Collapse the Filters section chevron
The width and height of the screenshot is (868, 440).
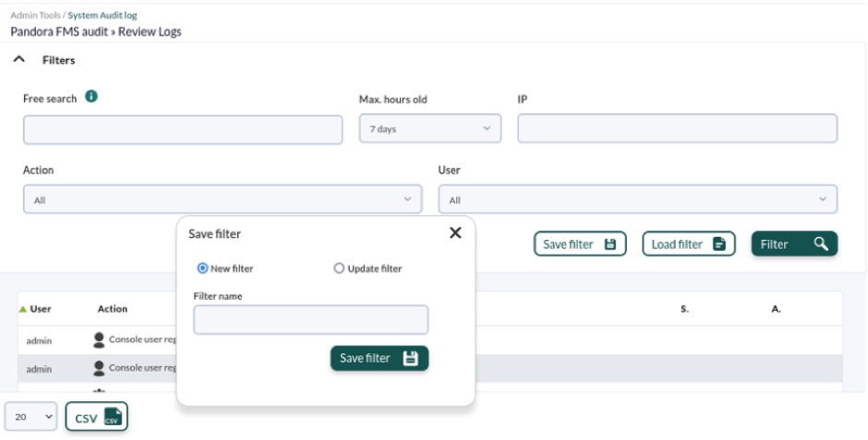click(x=18, y=59)
